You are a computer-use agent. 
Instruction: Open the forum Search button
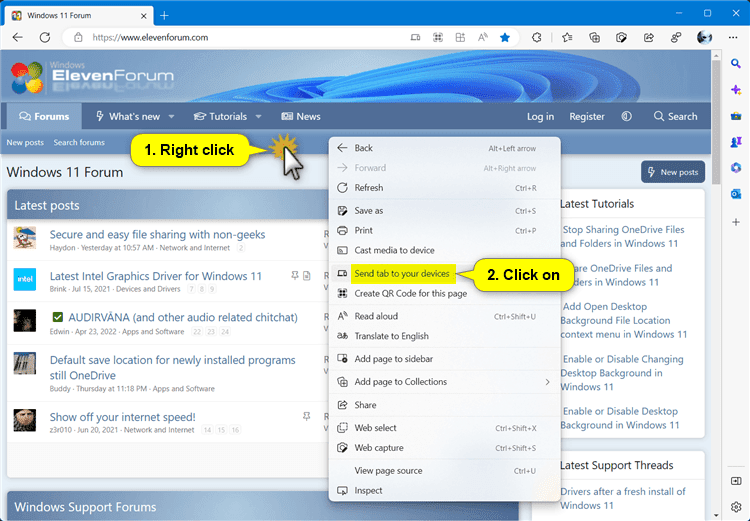tap(675, 116)
